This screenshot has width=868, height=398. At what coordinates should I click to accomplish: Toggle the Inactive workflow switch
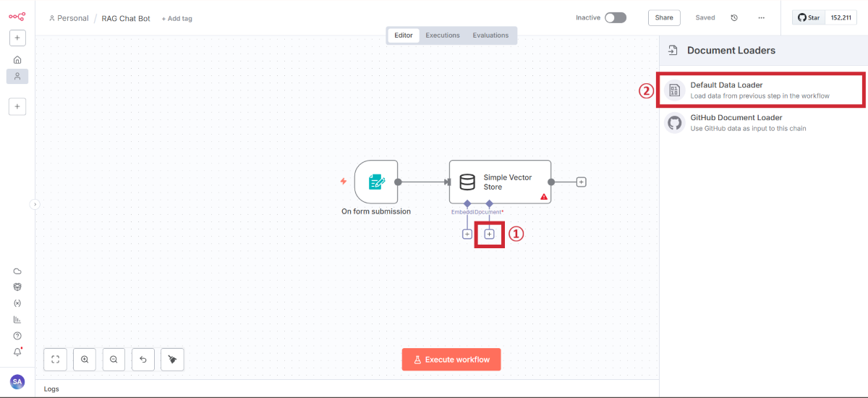click(615, 18)
